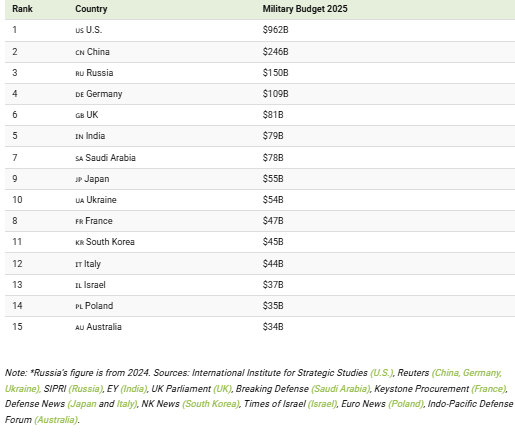
Task: Open the Poland Euro News link
Action: [406, 404]
